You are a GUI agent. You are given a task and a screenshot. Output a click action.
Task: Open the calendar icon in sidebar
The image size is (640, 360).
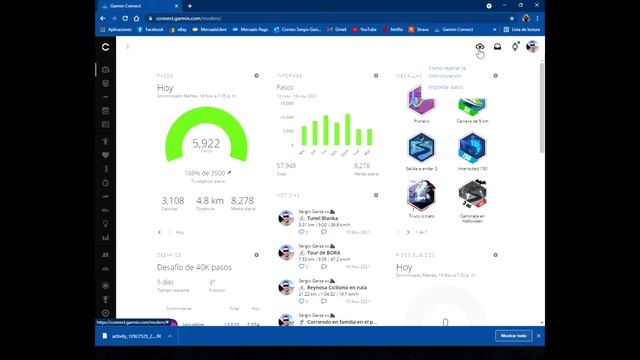tap(105, 111)
